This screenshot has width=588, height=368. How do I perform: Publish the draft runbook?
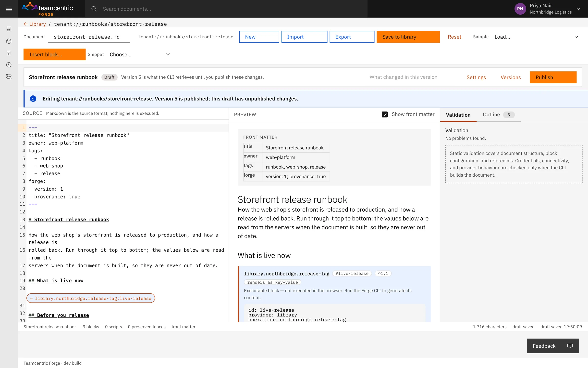click(x=553, y=77)
